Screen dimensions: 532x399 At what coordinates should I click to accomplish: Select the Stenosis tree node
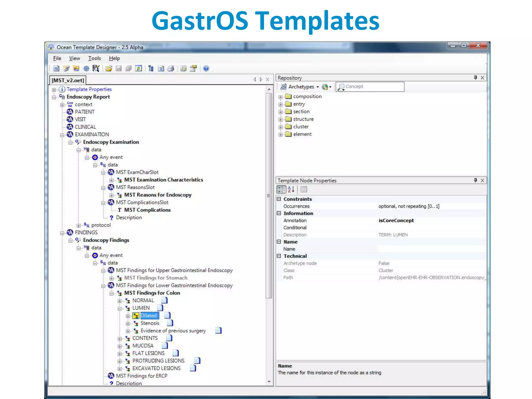(150, 323)
